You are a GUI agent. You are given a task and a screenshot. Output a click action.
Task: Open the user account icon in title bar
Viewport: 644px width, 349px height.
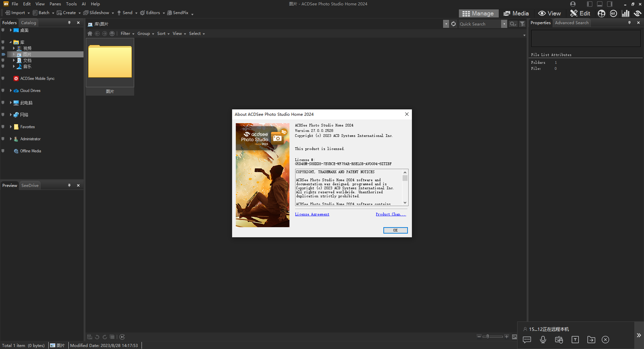tap(573, 4)
